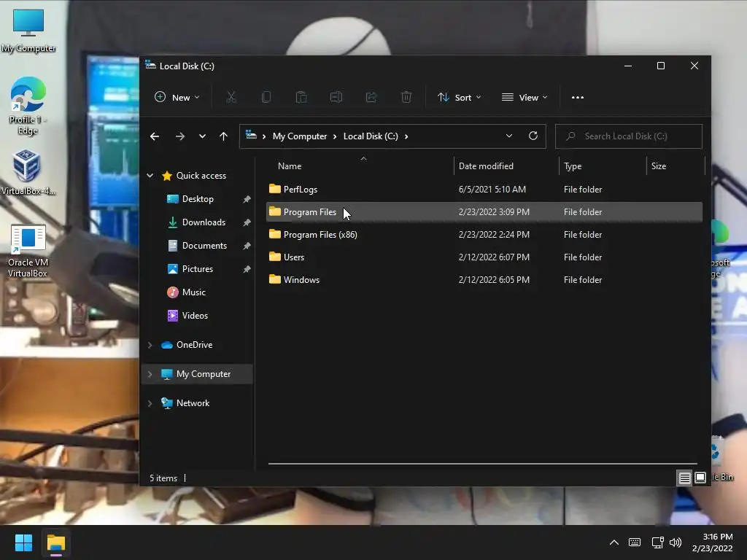Sort by Date modified column header
This screenshot has width=747, height=560.
(486, 166)
